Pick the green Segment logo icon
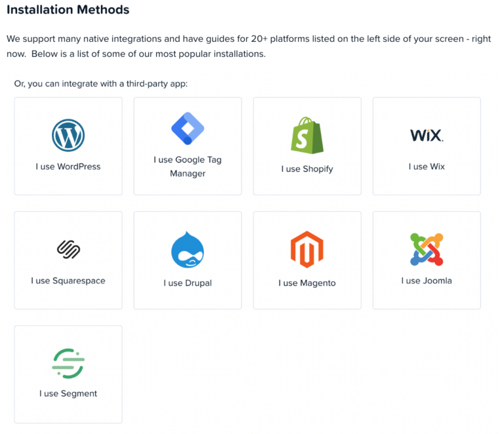Image resolution: width=504 pixels, height=434 pixels. pyautogui.click(x=68, y=363)
